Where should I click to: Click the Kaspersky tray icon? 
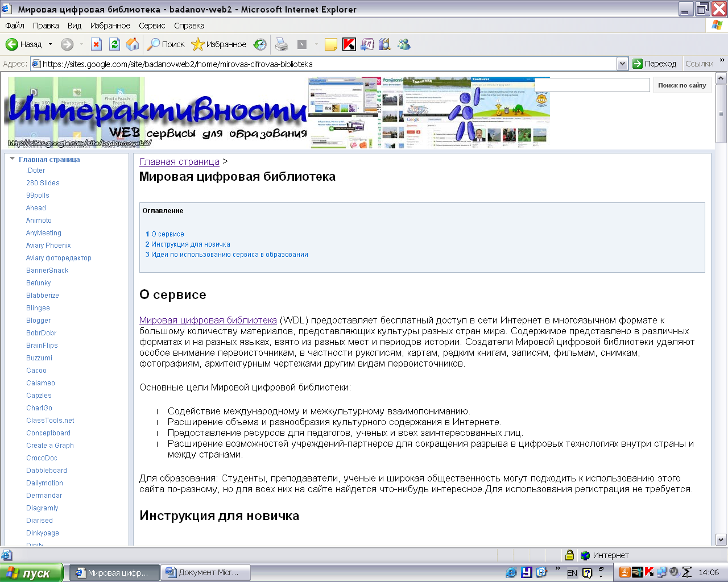tap(649, 572)
